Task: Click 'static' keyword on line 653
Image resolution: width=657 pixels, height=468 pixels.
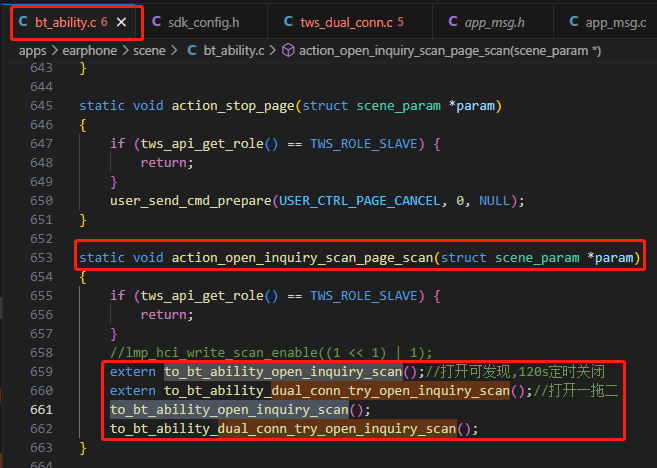Action: (x=102, y=258)
